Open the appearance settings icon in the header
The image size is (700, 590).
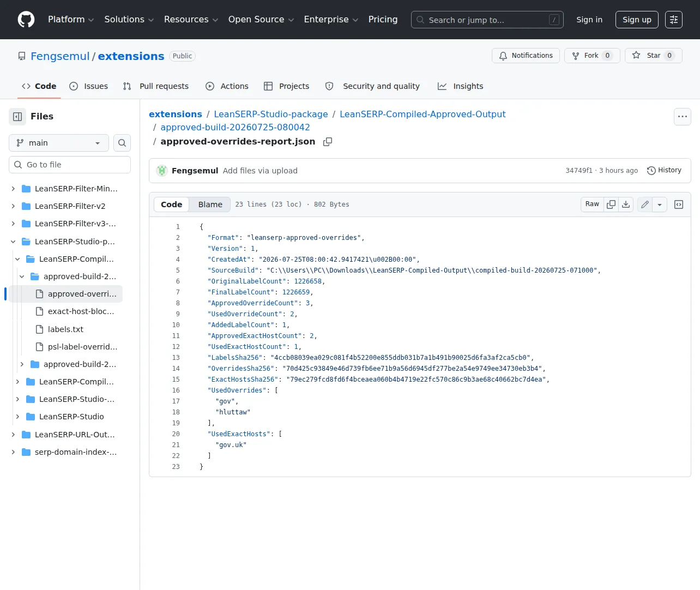[x=674, y=20]
